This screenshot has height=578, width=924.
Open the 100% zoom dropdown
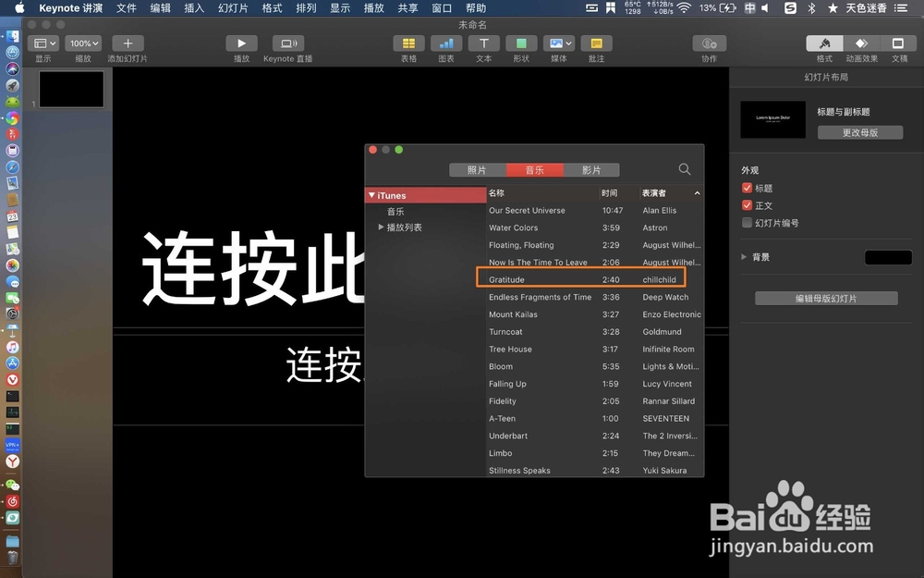pos(83,43)
